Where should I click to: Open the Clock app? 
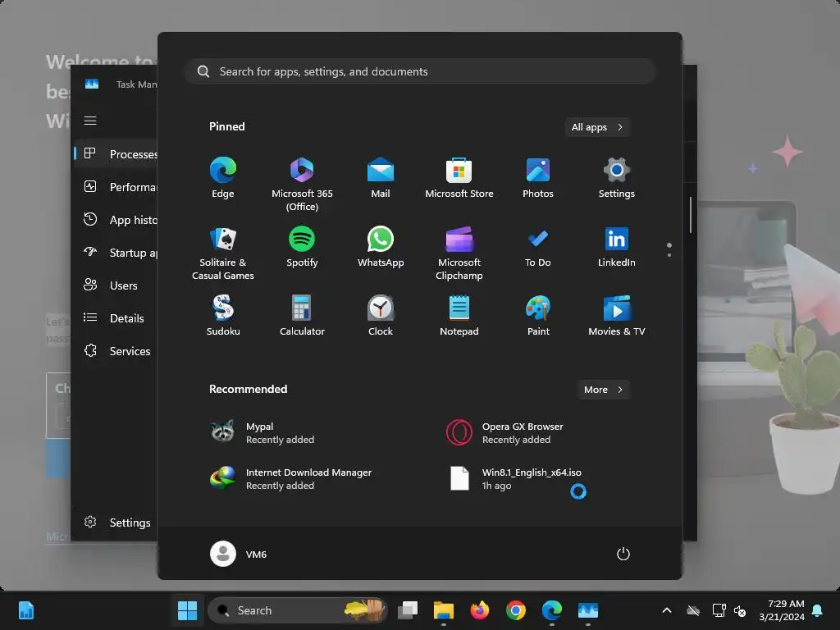[x=381, y=316]
